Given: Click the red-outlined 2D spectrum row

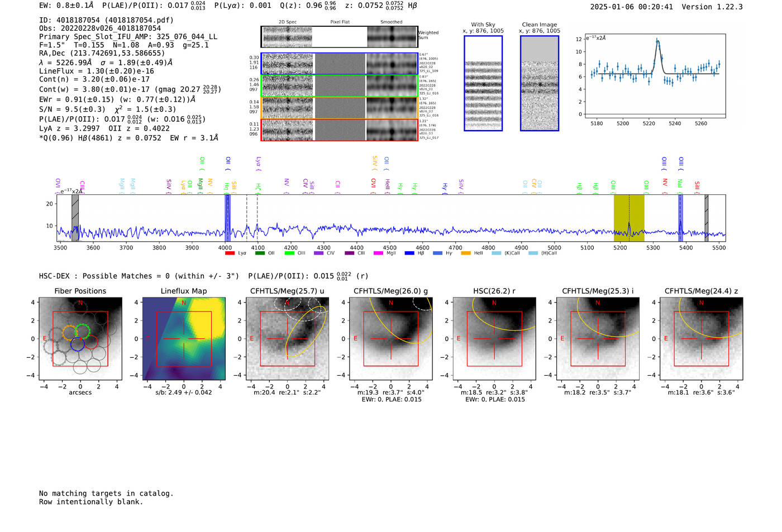Looking at the screenshot, I should pyautogui.click(x=339, y=130).
